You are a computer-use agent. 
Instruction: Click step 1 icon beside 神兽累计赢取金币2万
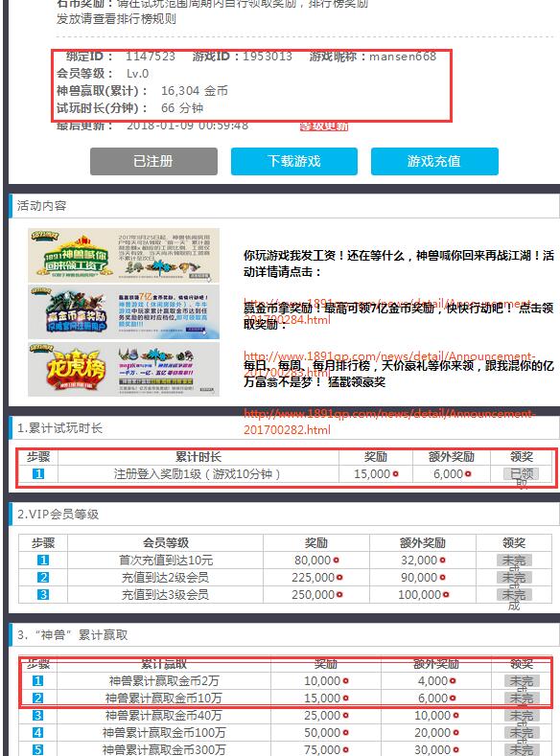pyautogui.click(x=37, y=681)
